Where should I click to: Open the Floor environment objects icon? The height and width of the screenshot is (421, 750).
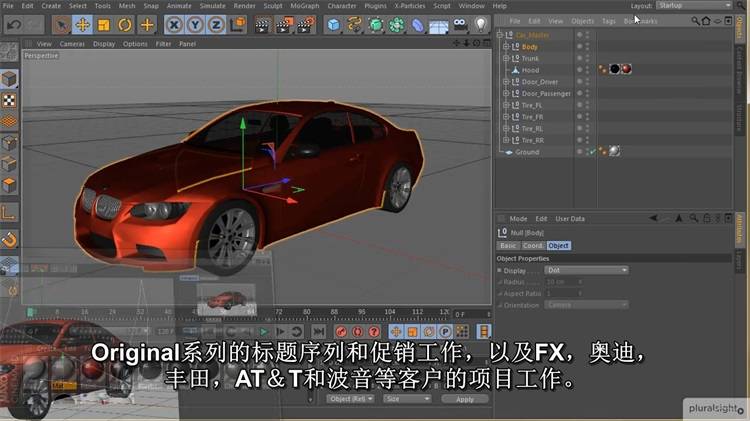click(x=439, y=24)
